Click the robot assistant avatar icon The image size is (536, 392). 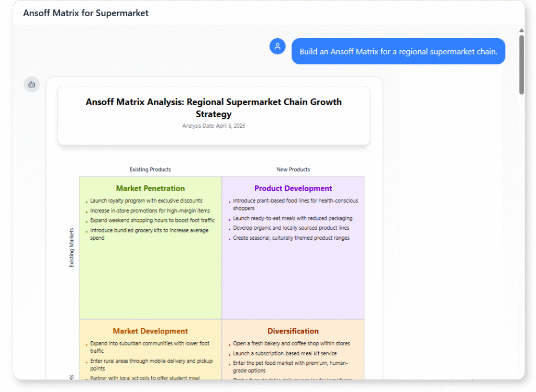[x=31, y=84]
